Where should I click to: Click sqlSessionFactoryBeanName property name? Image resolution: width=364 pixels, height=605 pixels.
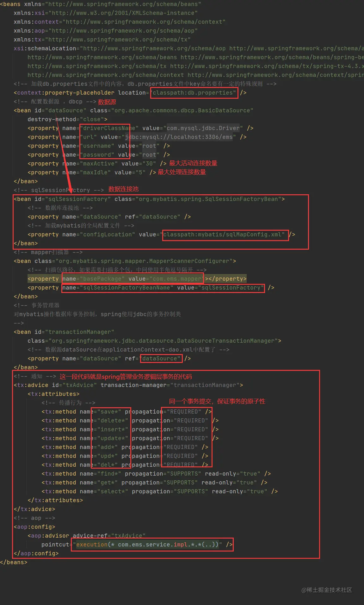[126, 288]
